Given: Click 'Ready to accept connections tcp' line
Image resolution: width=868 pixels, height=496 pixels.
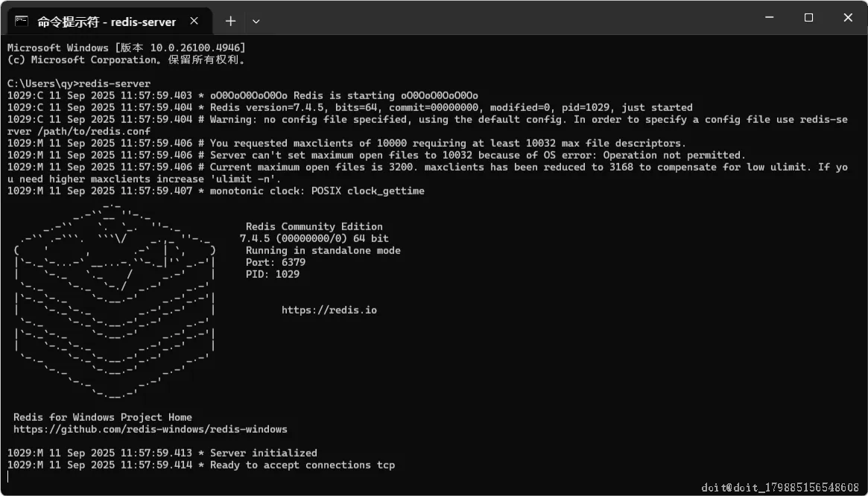Looking at the screenshot, I should pos(201,465).
